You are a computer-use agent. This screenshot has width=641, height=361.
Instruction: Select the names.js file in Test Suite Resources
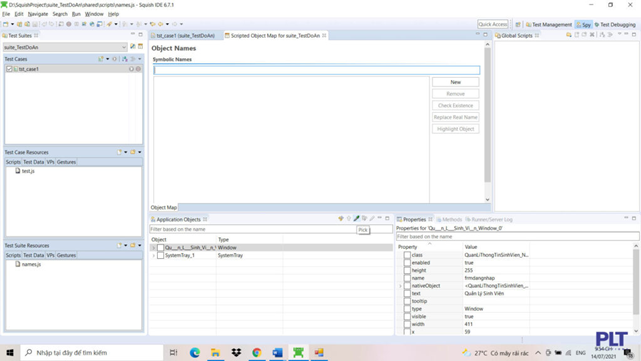coord(31,264)
